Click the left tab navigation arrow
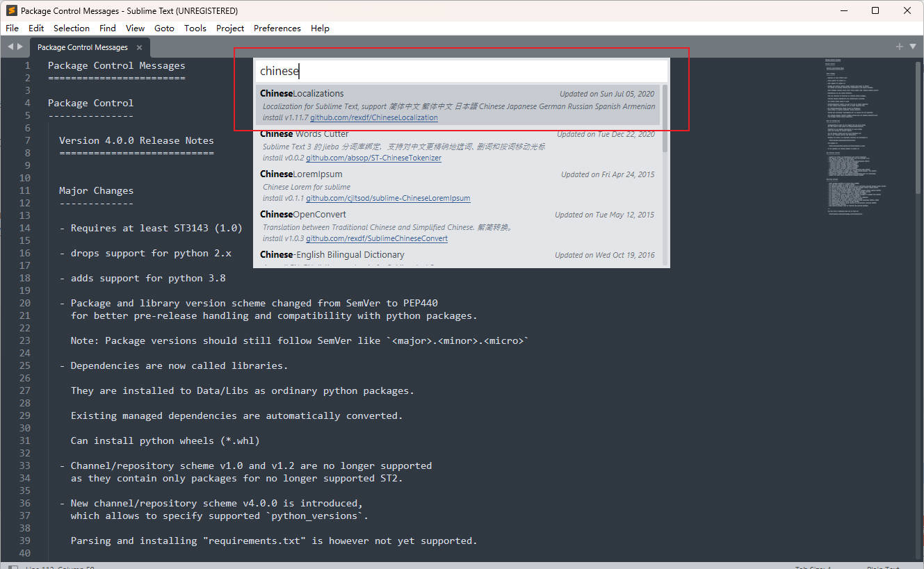 (10, 47)
